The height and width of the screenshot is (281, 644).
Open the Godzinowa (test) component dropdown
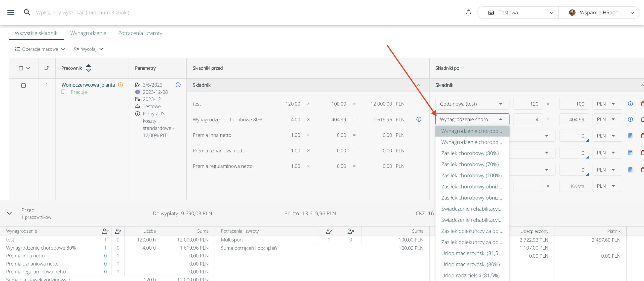coord(472,104)
